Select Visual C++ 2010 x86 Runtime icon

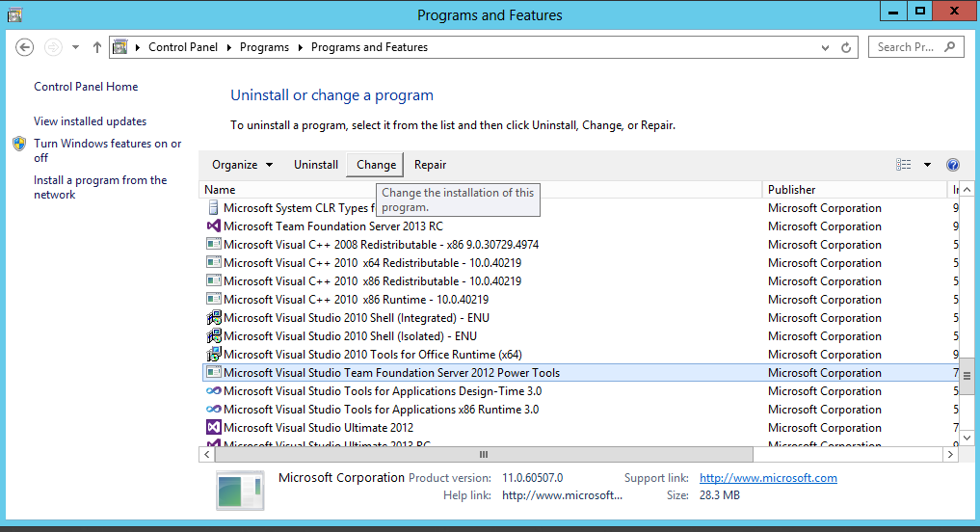pyautogui.click(x=214, y=299)
